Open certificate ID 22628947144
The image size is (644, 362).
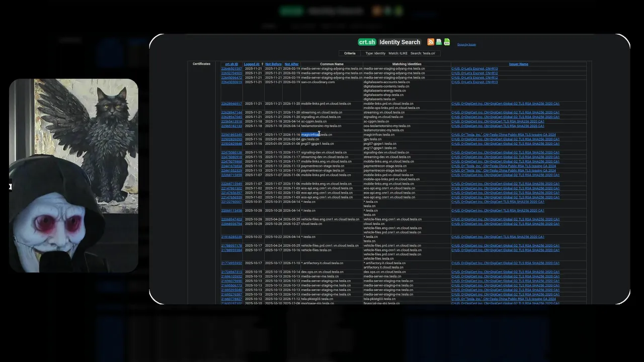[x=231, y=113]
